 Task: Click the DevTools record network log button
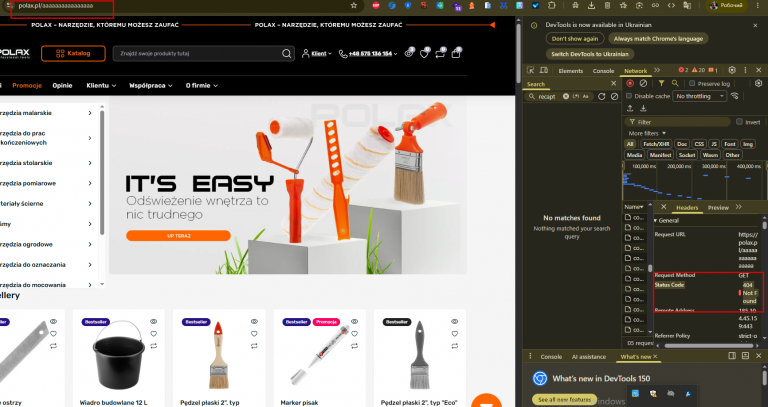coord(630,83)
